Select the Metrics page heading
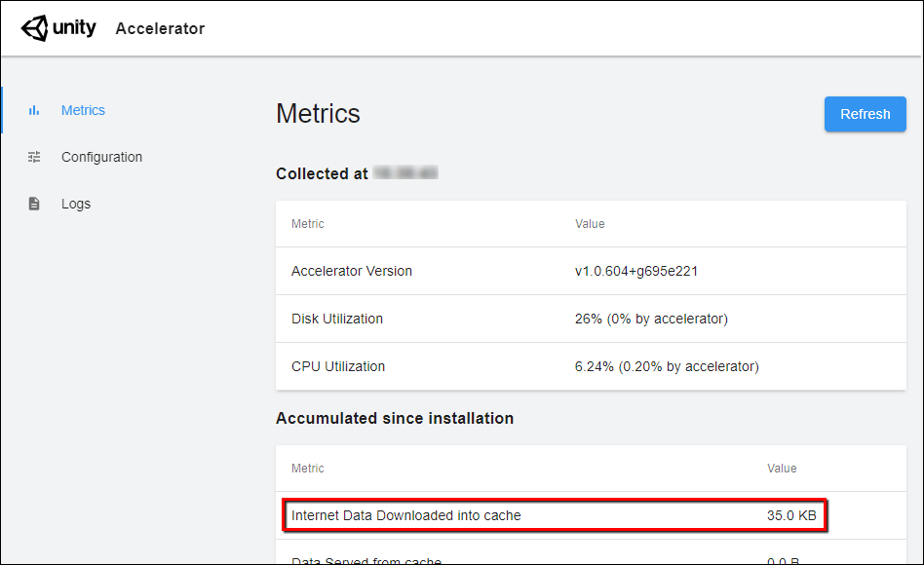 coord(318,114)
